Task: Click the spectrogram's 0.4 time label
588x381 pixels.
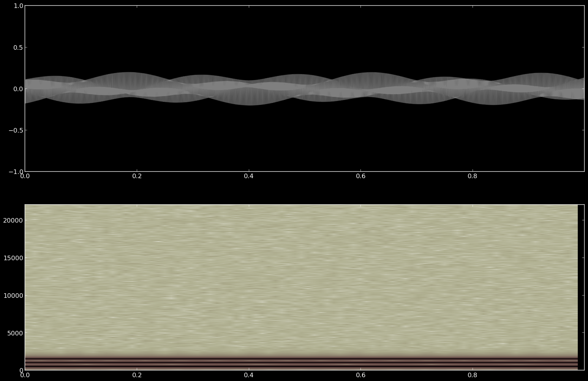Action: 249,375
